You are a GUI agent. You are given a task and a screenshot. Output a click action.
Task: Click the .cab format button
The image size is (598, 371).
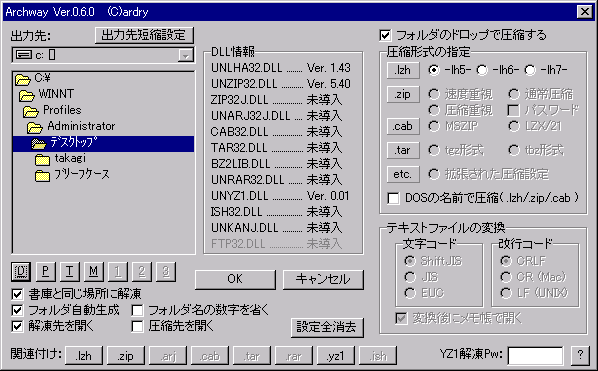(403, 126)
